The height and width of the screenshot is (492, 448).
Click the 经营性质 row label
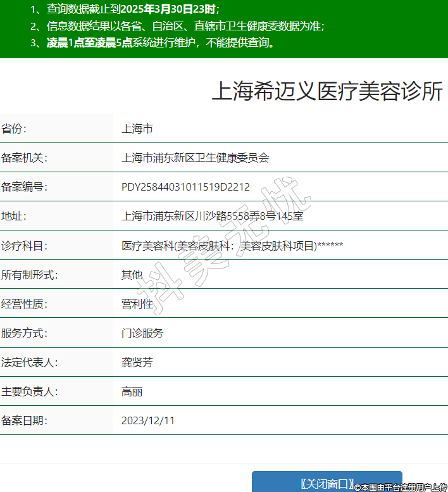point(25,304)
